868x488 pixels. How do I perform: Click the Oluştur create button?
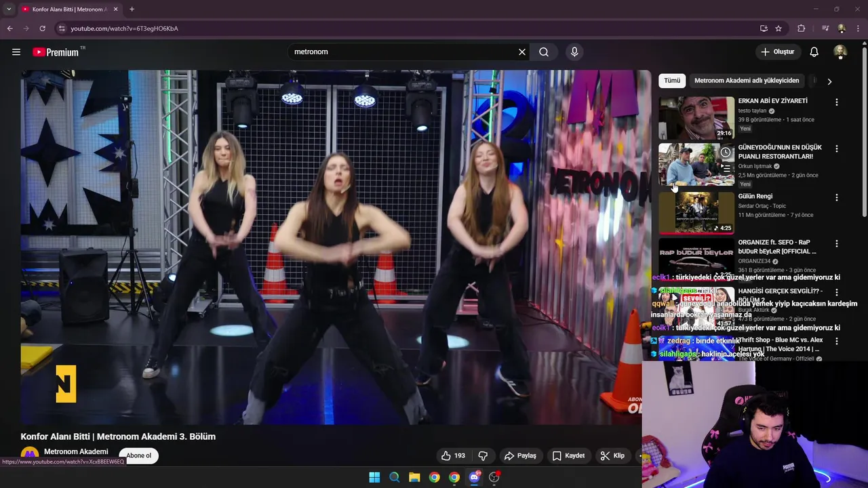point(777,52)
